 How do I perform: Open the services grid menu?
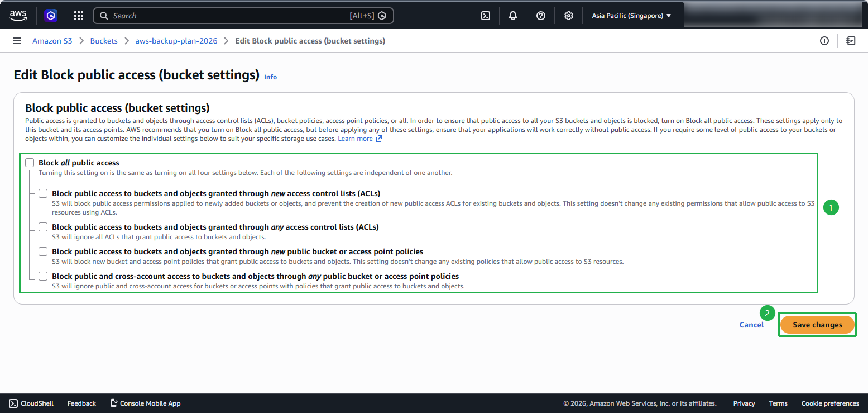(78, 16)
